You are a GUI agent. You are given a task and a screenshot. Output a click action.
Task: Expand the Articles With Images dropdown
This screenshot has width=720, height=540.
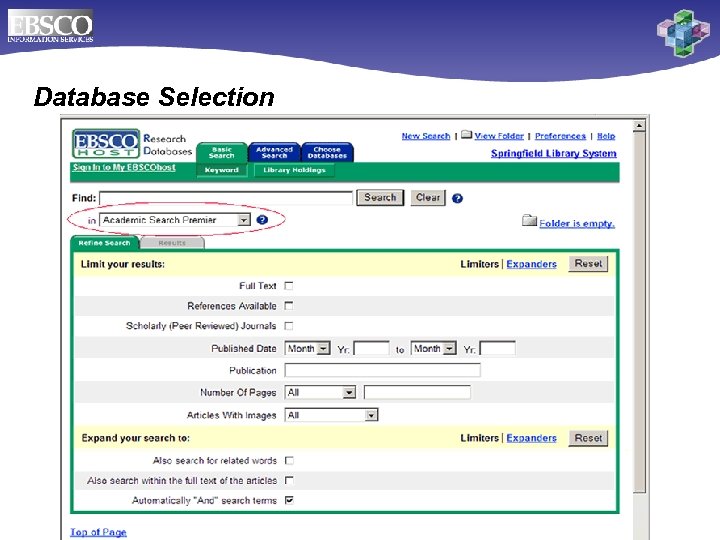(x=332, y=415)
